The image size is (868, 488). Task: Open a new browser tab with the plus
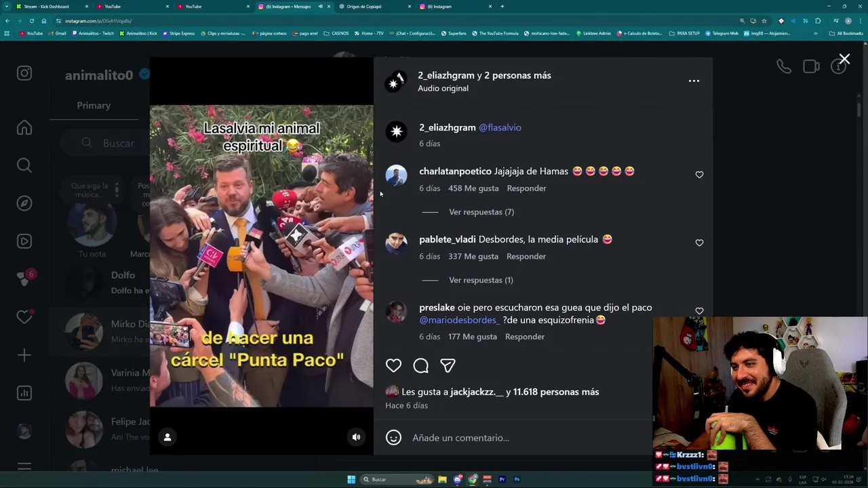point(502,7)
